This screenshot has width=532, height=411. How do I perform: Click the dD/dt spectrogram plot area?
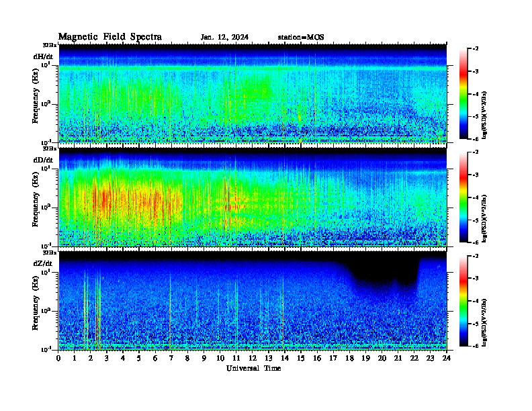[253, 197]
